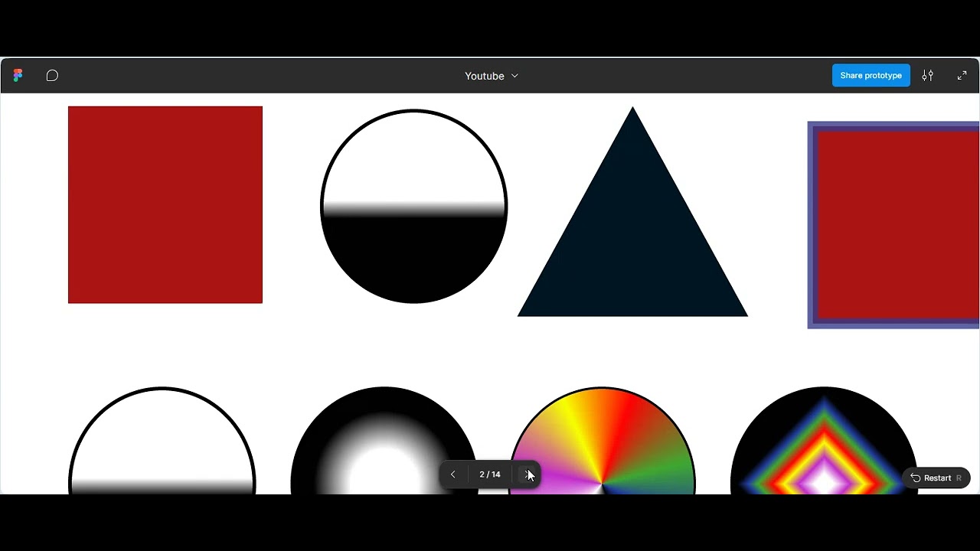The width and height of the screenshot is (980, 551).
Task: Select the radial white-center black circle
Action: (384, 441)
